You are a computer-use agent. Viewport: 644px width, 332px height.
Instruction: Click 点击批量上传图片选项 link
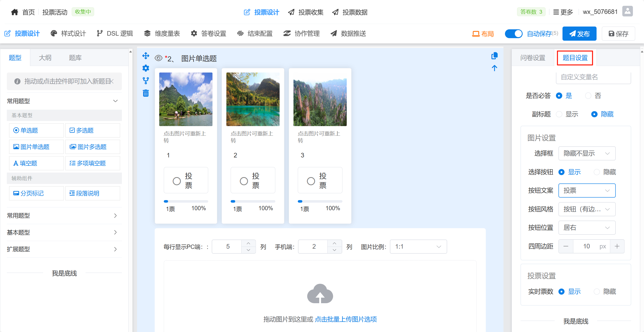click(346, 319)
